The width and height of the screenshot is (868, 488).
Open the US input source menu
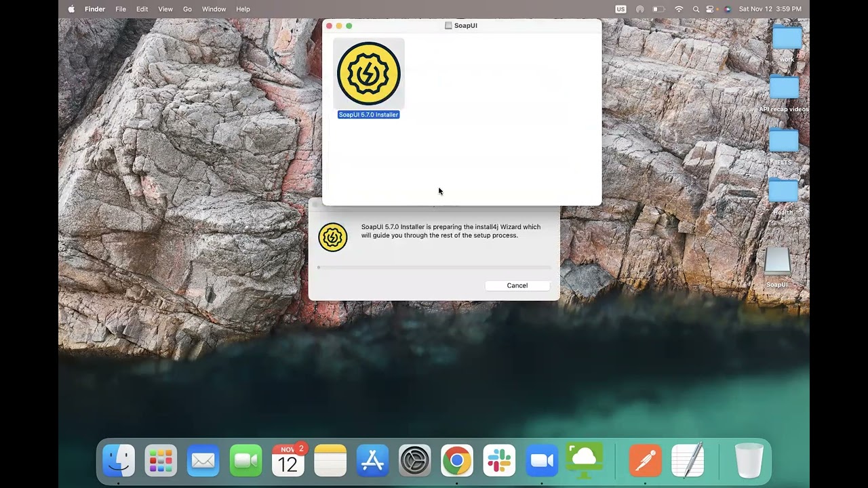tap(620, 9)
